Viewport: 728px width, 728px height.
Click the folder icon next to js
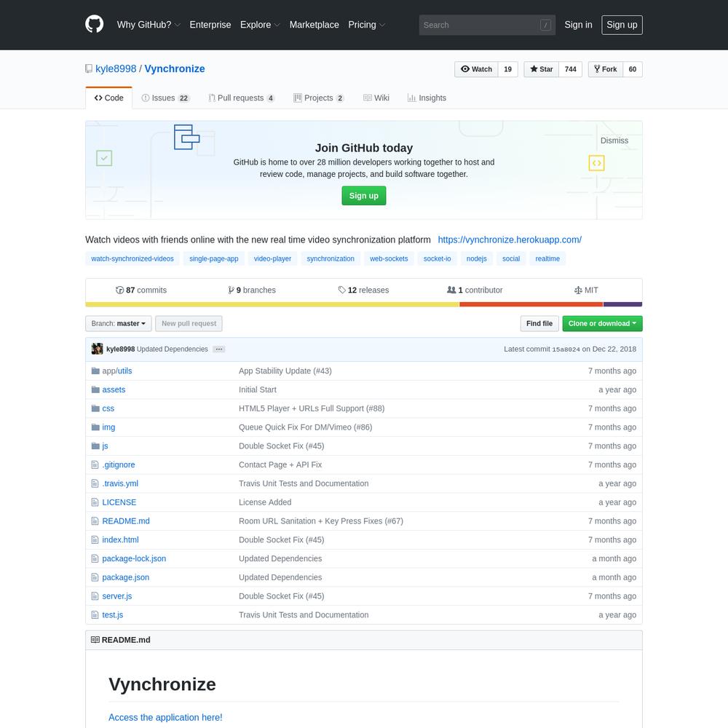point(95,446)
